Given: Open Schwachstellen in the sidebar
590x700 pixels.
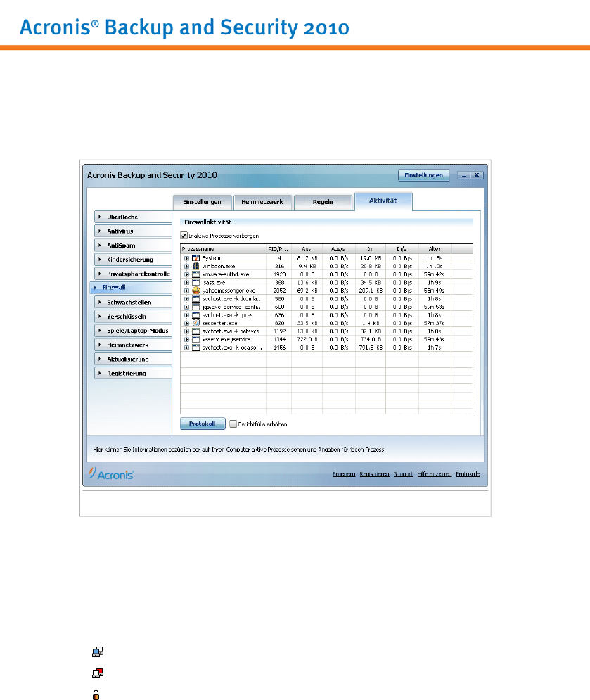Looking at the screenshot, I should tap(133, 302).
